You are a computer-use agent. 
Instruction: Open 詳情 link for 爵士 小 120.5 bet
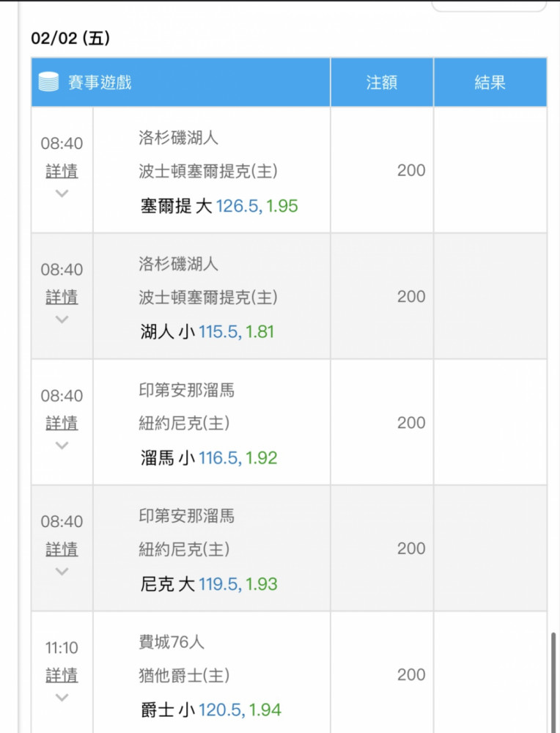pos(62,676)
